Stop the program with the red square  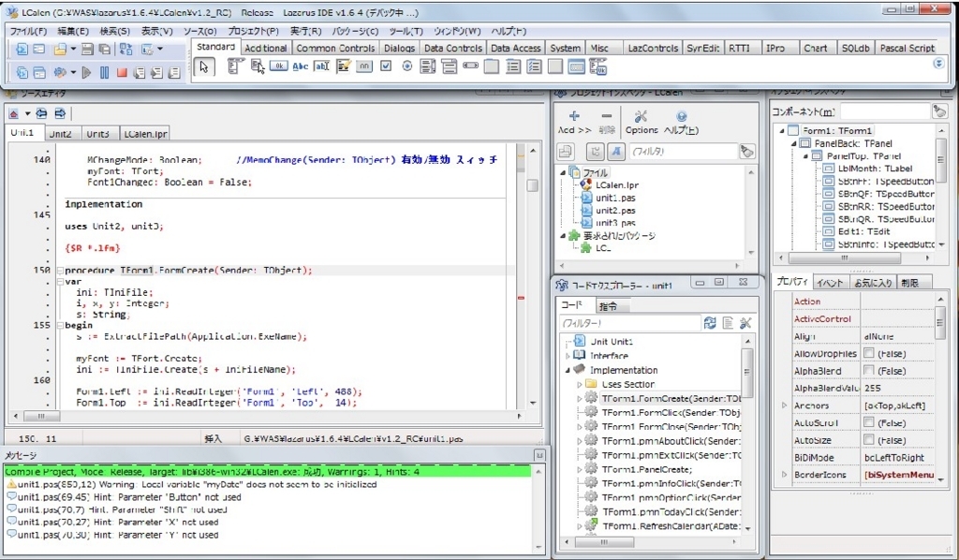pos(122,73)
